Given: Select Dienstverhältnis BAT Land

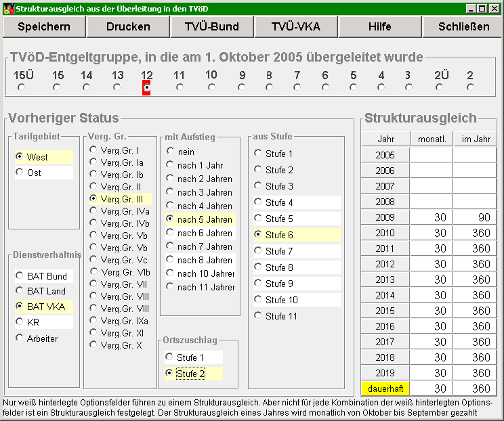Looking at the screenshot, I should click(x=44, y=291).
